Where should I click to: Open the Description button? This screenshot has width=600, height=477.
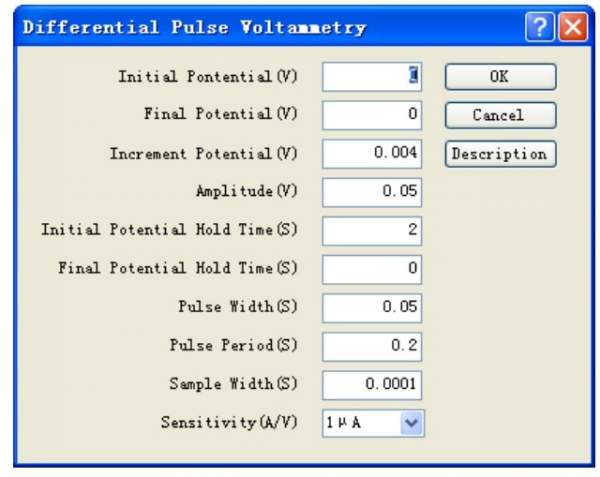coord(499,154)
